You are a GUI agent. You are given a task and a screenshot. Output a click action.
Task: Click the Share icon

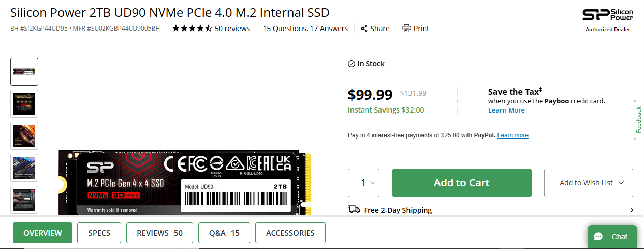[x=364, y=29]
